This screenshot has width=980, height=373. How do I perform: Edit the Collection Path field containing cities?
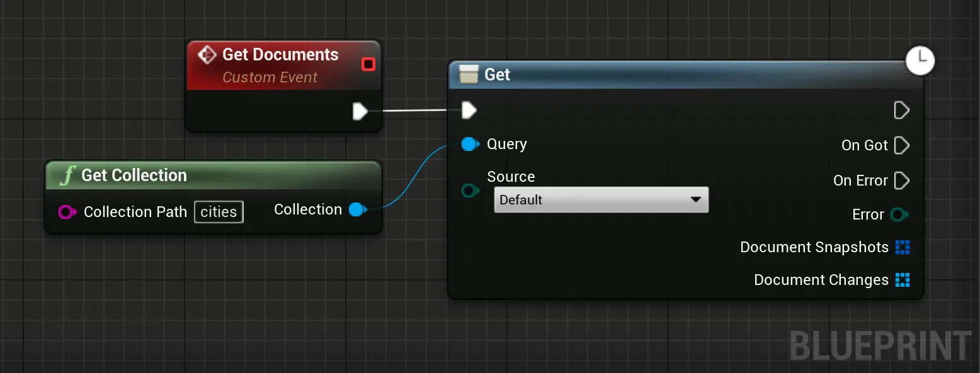219,212
